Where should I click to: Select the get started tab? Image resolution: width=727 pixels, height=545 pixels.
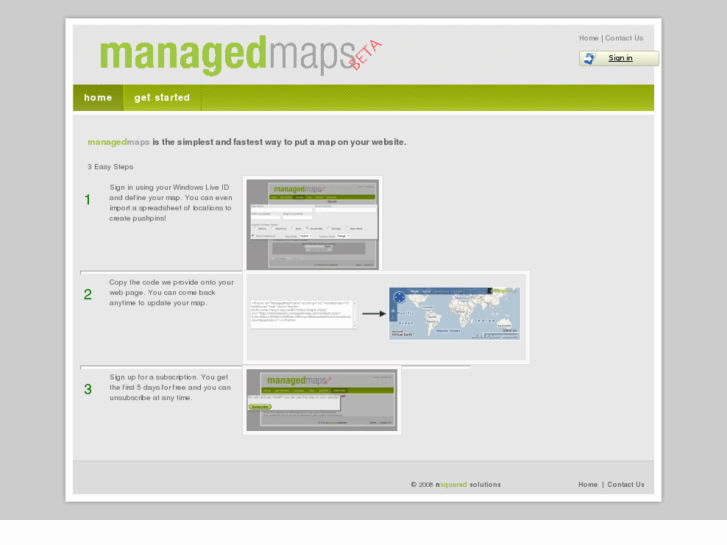coord(162,98)
